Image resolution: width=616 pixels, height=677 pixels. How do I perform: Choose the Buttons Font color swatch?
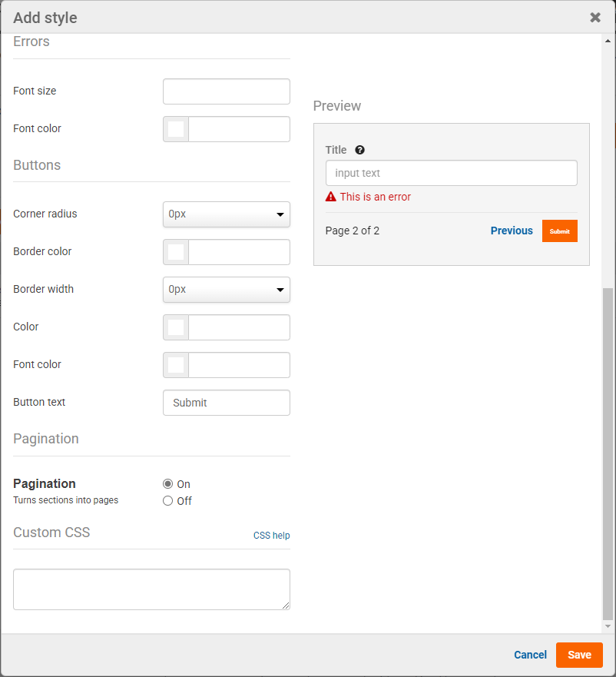[x=176, y=365]
